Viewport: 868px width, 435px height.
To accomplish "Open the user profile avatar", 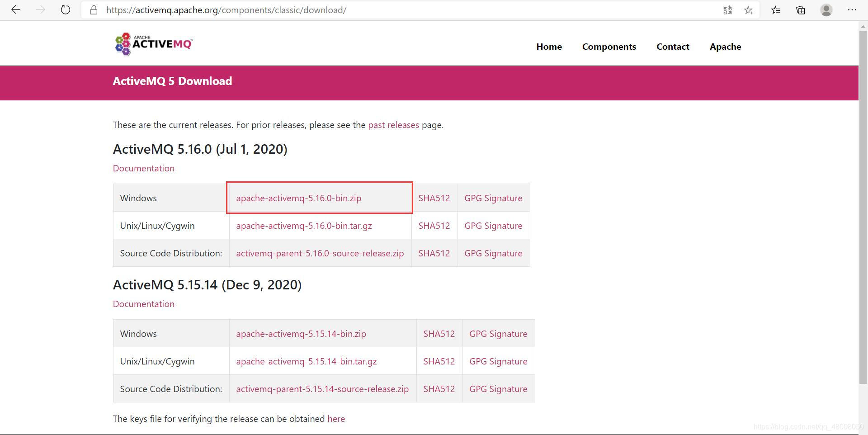I will pos(826,10).
